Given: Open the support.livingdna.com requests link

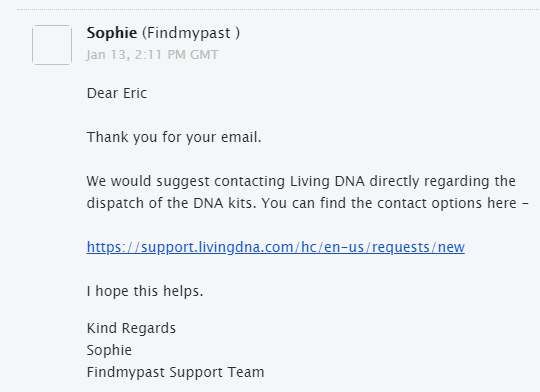Looking at the screenshot, I should tap(276, 247).
